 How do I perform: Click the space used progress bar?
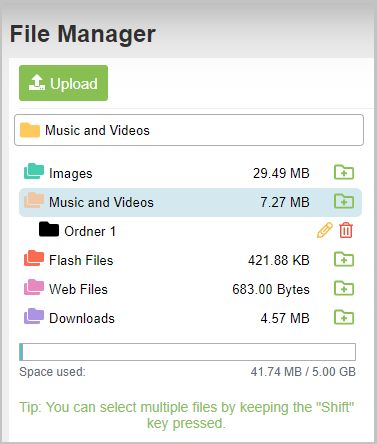(187, 352)
